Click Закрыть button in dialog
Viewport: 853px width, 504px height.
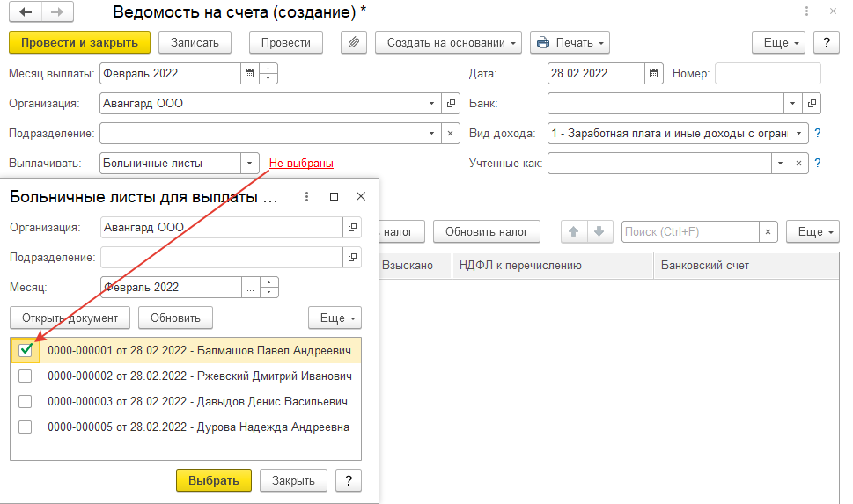tap(293, 480)
